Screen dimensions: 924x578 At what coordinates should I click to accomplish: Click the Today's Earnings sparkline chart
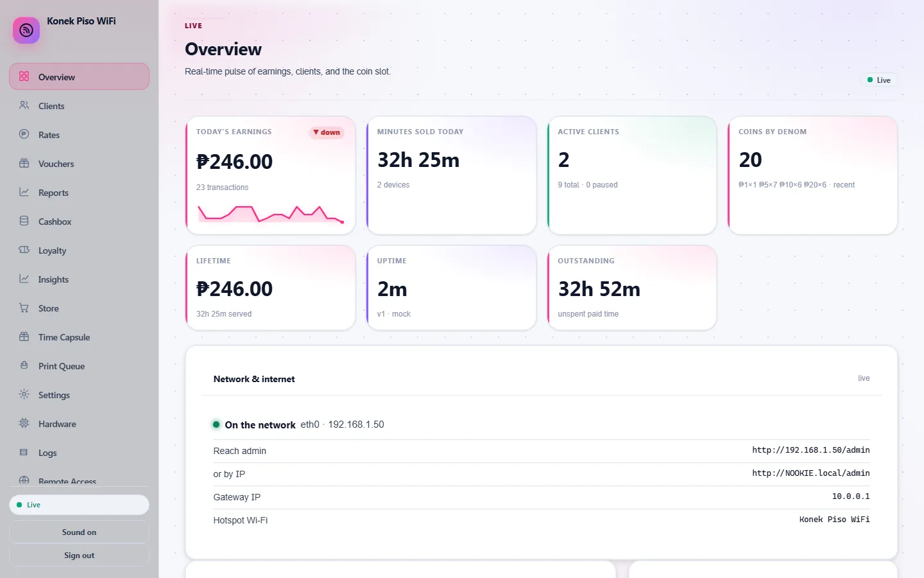pyautogui.click(x=271, y=214)
